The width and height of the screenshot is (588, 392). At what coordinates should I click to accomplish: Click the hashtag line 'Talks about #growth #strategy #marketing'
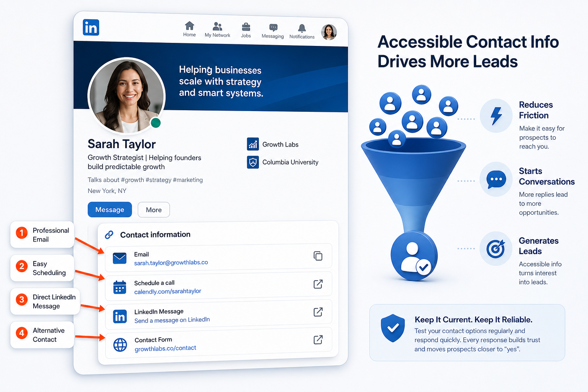145,180
